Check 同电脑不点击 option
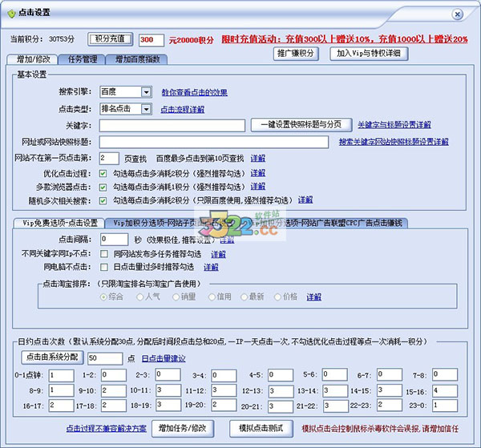This screenshot has width=481, height=448. click(x=104, y=267)
